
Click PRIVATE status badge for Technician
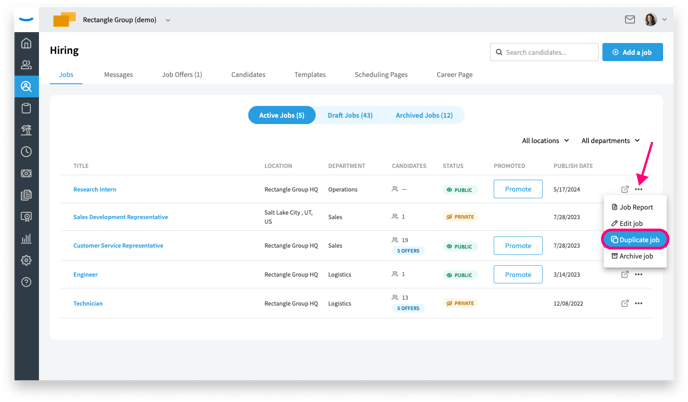coord(460,303)
